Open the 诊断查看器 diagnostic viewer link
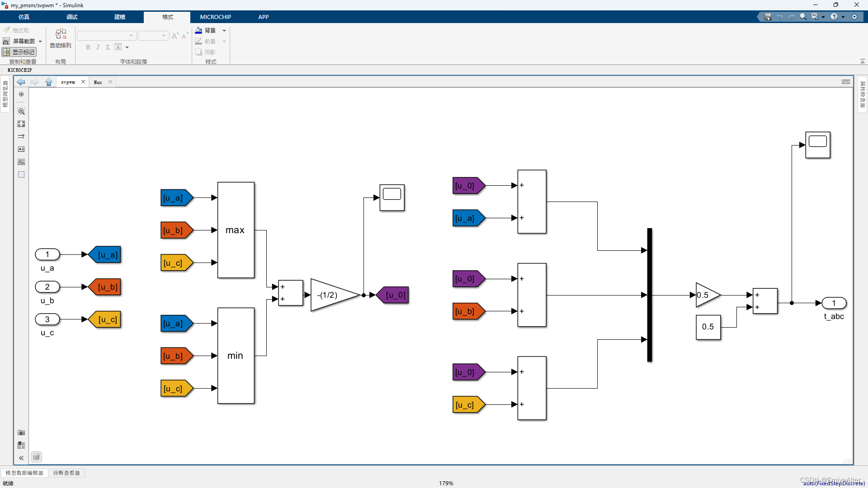Screen dimensions: 868x488 tap(66, 473)
